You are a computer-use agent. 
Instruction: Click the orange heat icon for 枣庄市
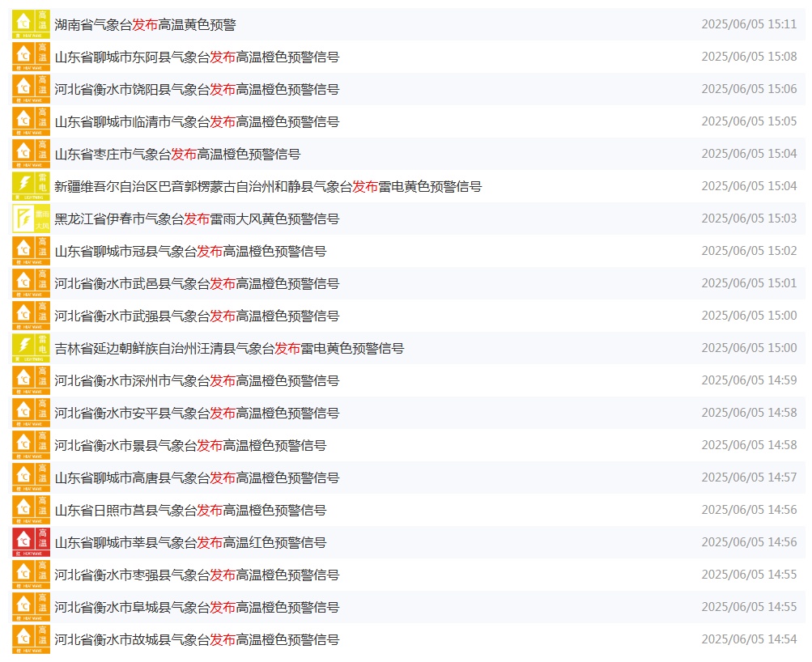tap(31, 154)
